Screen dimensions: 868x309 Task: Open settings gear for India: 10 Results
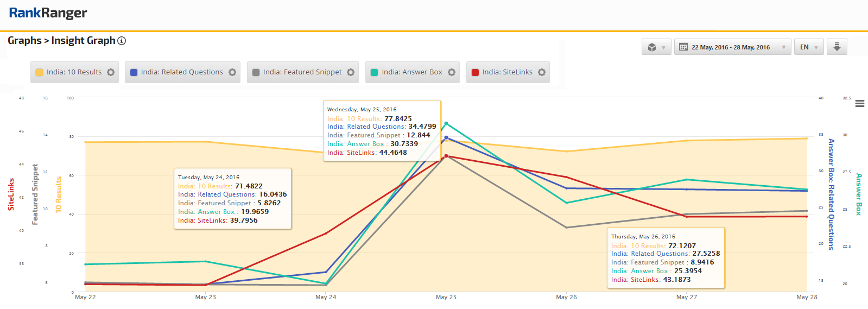pyautogui.click(x=111, y=72)
